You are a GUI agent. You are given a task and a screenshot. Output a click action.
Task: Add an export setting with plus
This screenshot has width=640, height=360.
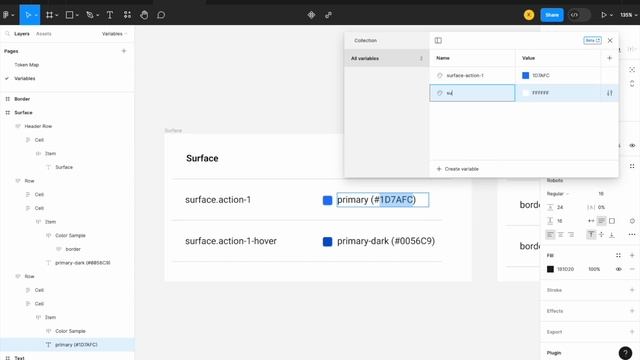click(x=632, y=332)
